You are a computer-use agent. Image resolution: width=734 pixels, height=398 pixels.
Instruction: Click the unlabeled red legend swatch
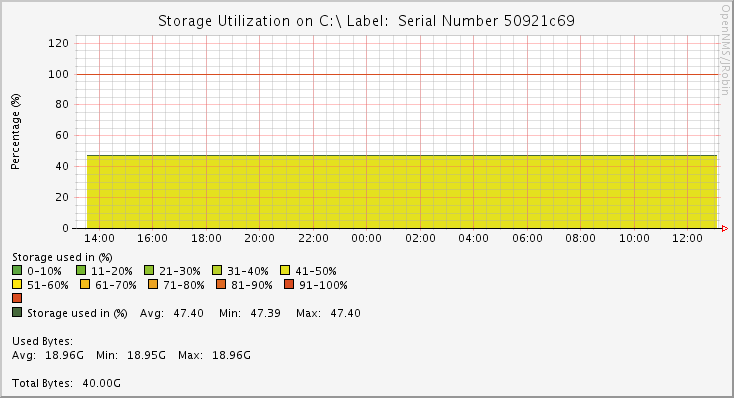tap(17, 298)
